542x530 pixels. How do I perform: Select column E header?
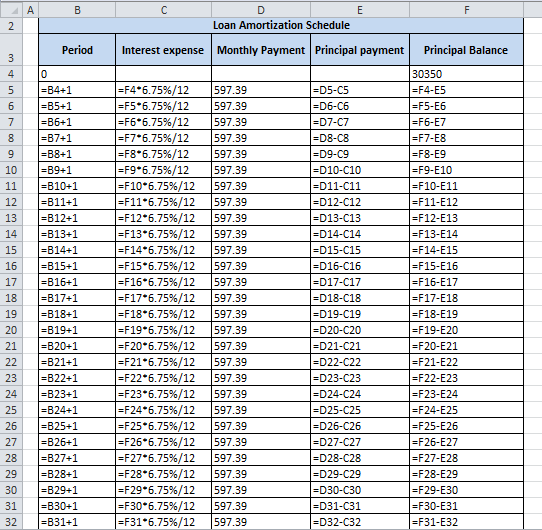(x=360, y=10)
